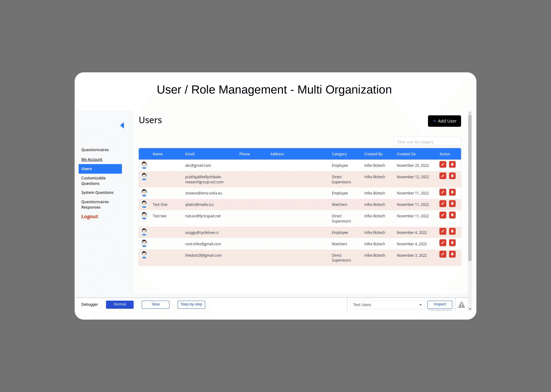Click the Phone column header
Viewport: 551px width, 392px height.
click(244, 154)
